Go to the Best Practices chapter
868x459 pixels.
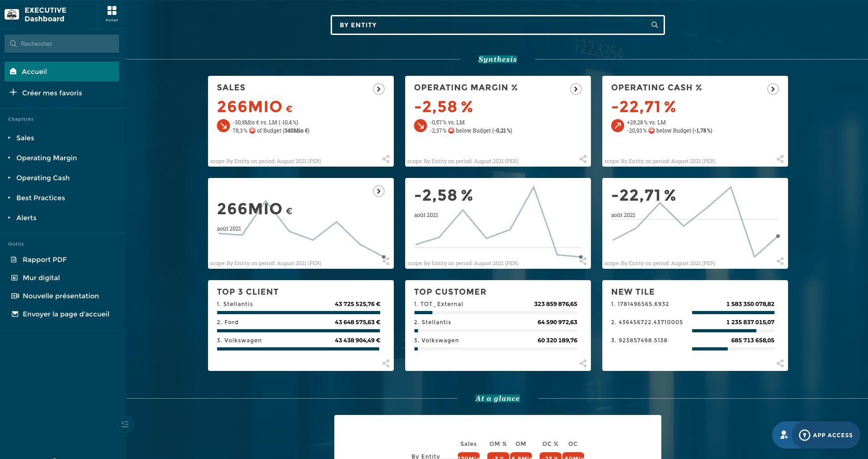coord(40,198)
